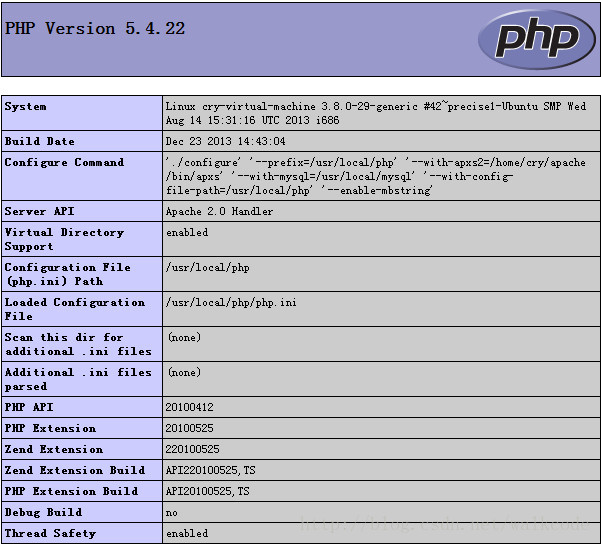601x544 pixels.
Task: Click the 'API220100525,TS' value
Action: (x=210, y=470)
